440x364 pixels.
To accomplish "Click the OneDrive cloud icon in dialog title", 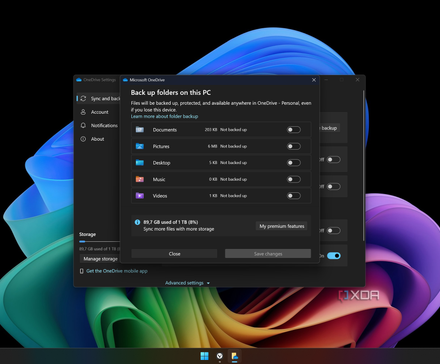I will point(125,80).
